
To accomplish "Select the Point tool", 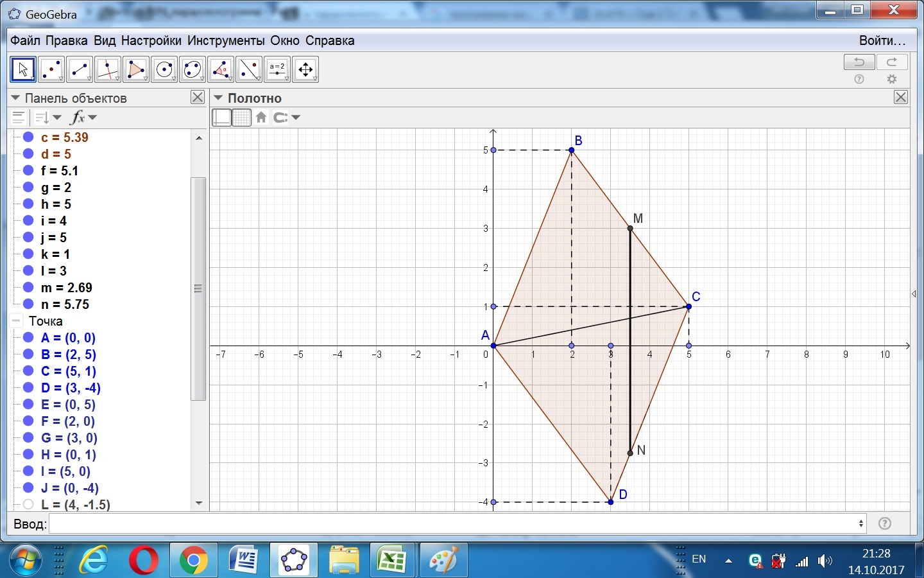I will [x=51, y=69].
